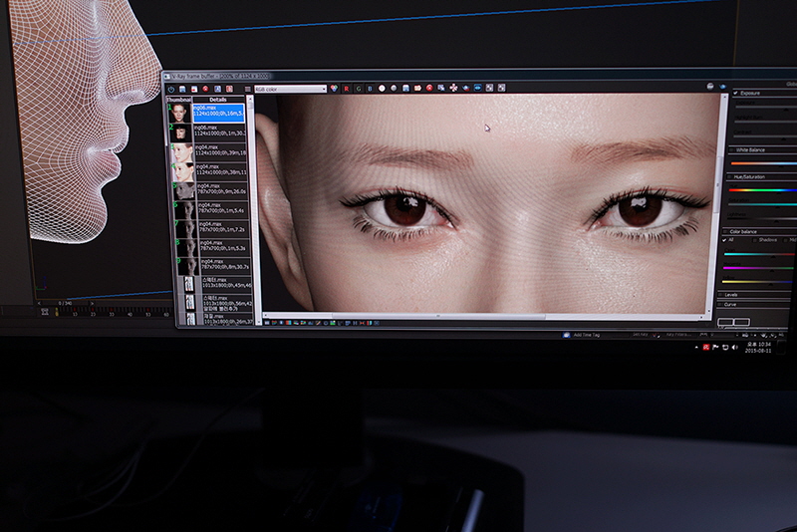Click Add Time Tag in 3ds Max
This screenshot has width=797, height=532.
point(587,335)
